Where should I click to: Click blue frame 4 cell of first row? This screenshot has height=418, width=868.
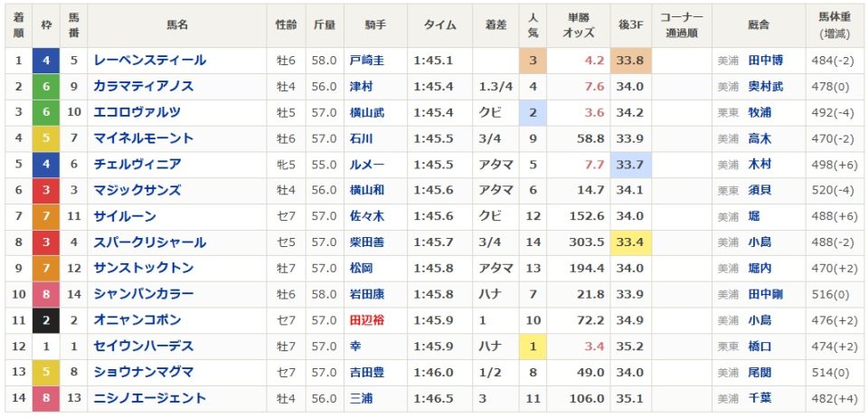point(45,61)
